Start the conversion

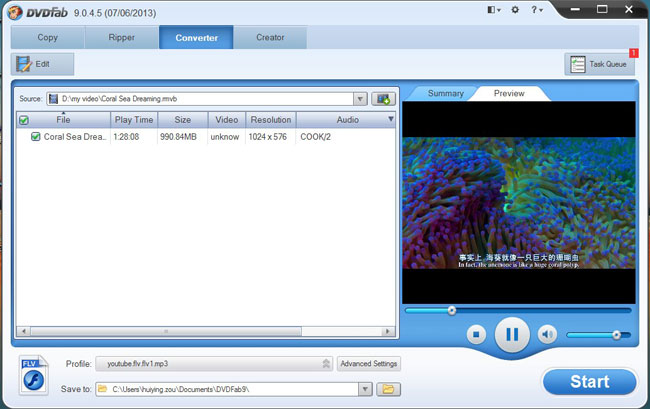tap(589, 382)
